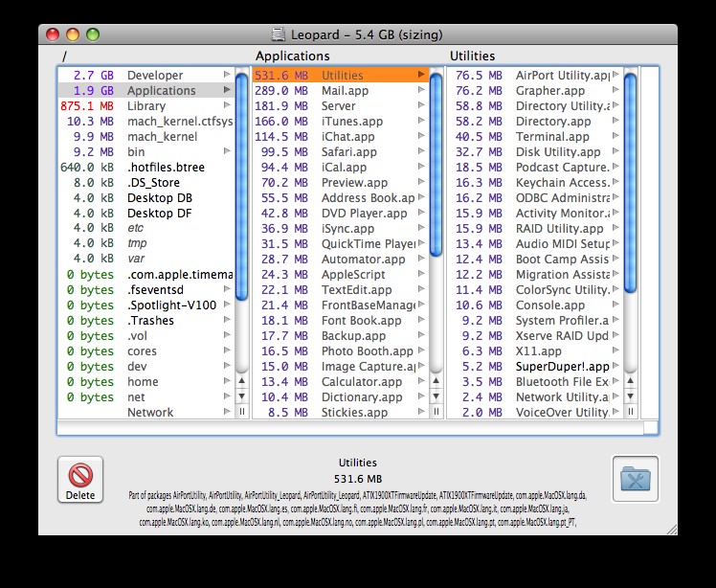The width and height of the screenshot is (716, 588).
Task: Click root column scroll up arrow
Action: pyautogui.click(x=242, y=380)
